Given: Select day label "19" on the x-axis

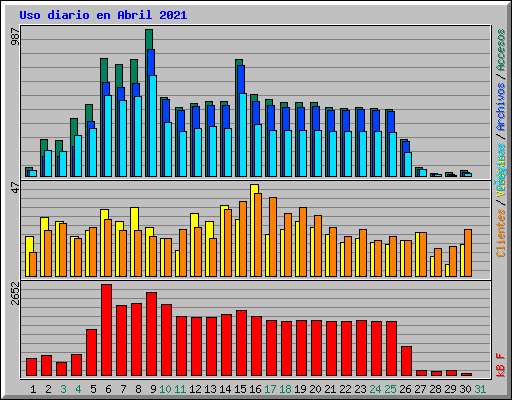Looking at the screenshot, I should [300, 389].
